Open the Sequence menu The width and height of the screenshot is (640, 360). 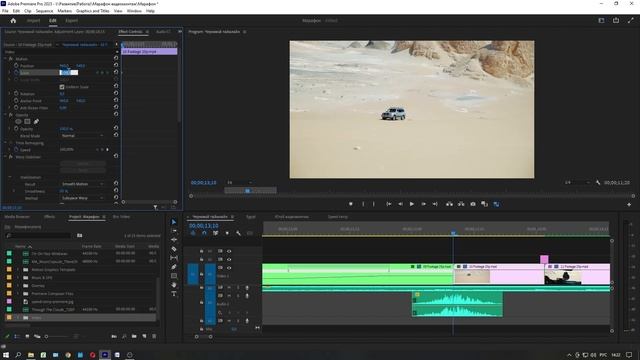(x=44, y=11)
